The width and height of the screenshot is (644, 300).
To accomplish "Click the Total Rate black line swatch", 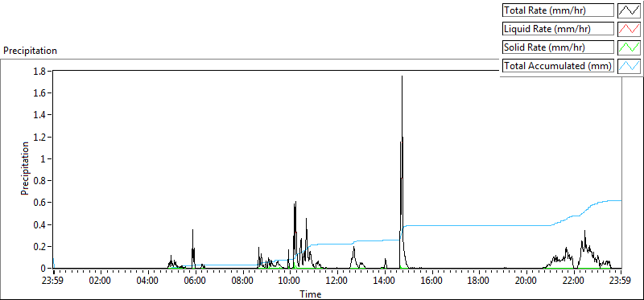I will 630,10.
